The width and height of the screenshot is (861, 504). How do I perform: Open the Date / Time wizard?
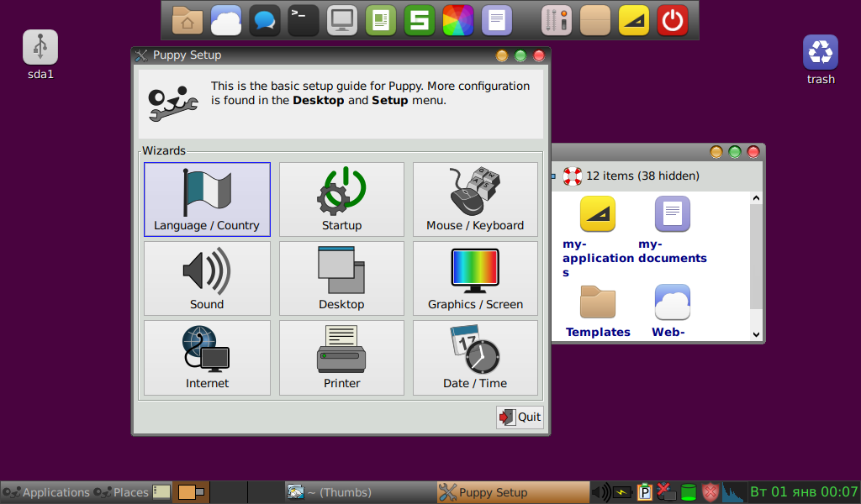pos(475,358)
